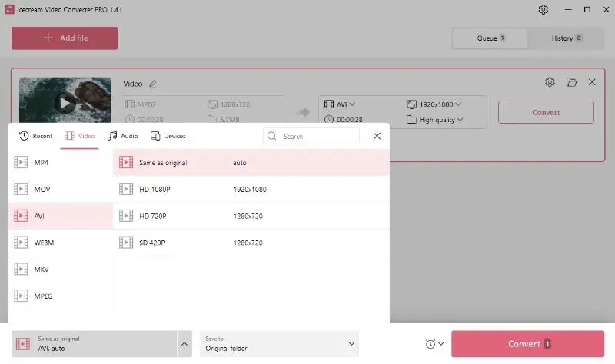Select the SD 420P preset
Image resolution: width=615 pixels, height=364 pixels.
coord(251,243)
